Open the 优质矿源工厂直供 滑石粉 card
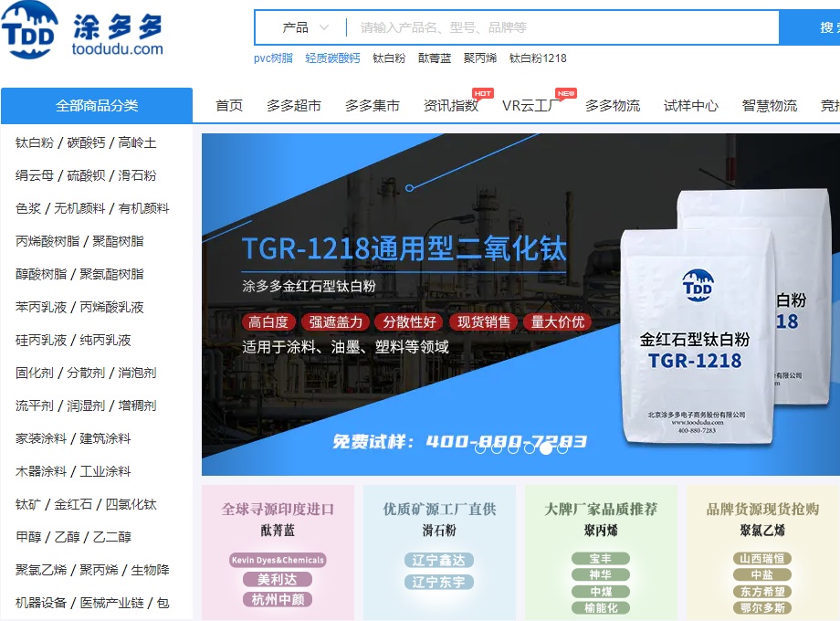Viewport: 840px width, 621px height. [x=439, y=553]
